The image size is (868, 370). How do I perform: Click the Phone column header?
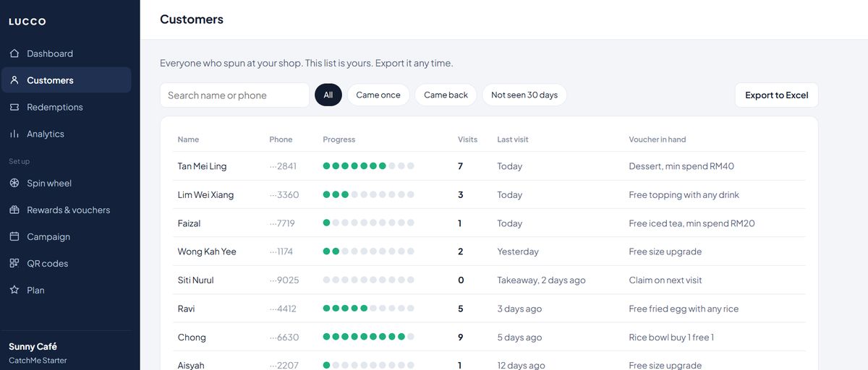pos(281,139)
